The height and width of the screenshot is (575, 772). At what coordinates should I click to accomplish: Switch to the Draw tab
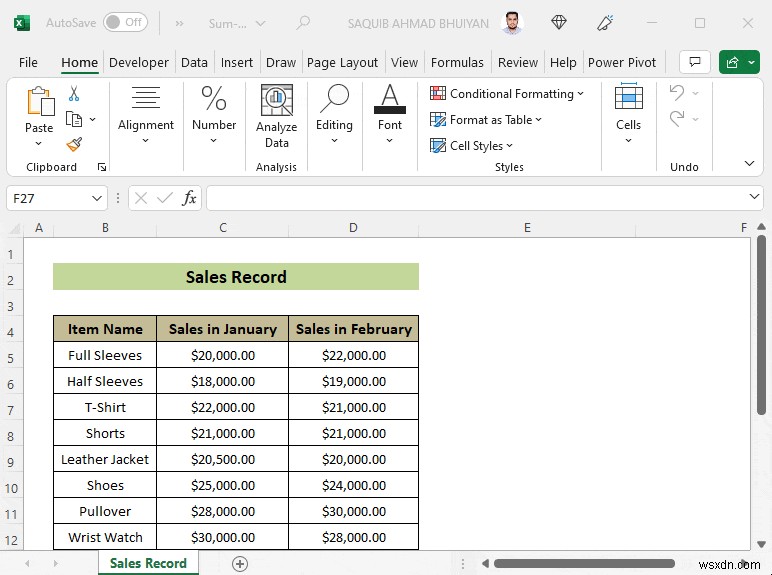pyautogui.click(x=281, y=63)
